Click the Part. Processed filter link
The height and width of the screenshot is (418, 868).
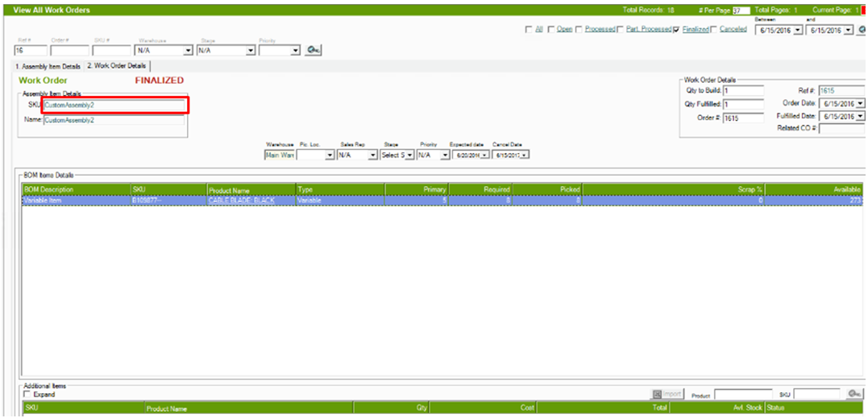(x=648, y=30)
